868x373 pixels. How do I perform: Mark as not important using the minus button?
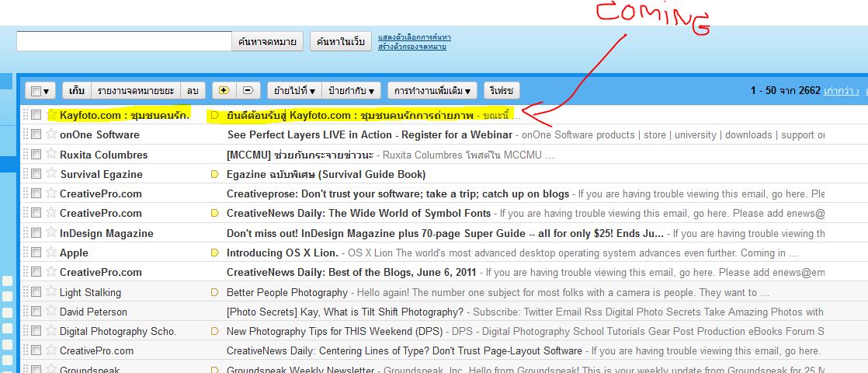(x=248, y=90)
